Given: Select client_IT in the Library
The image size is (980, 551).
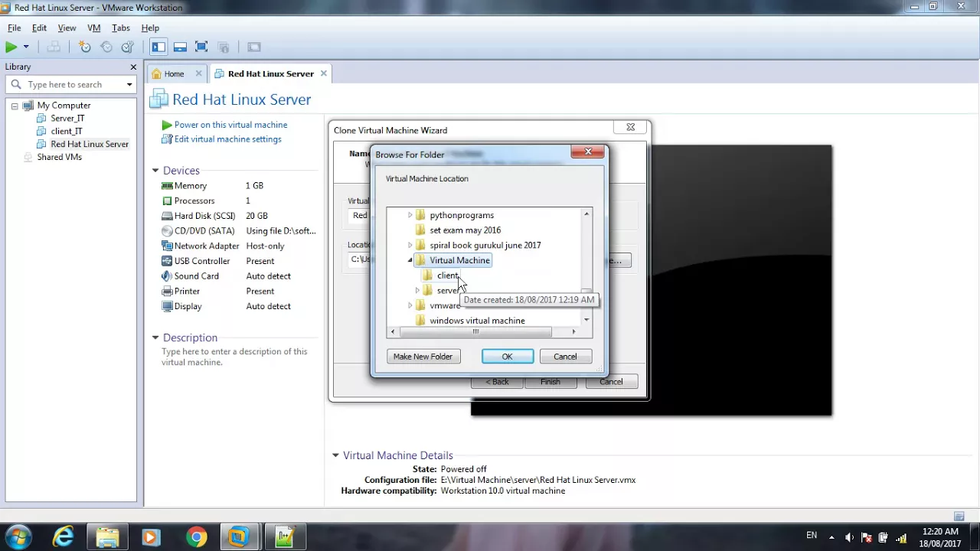Looking at the screenshot, I should (67, 132).
